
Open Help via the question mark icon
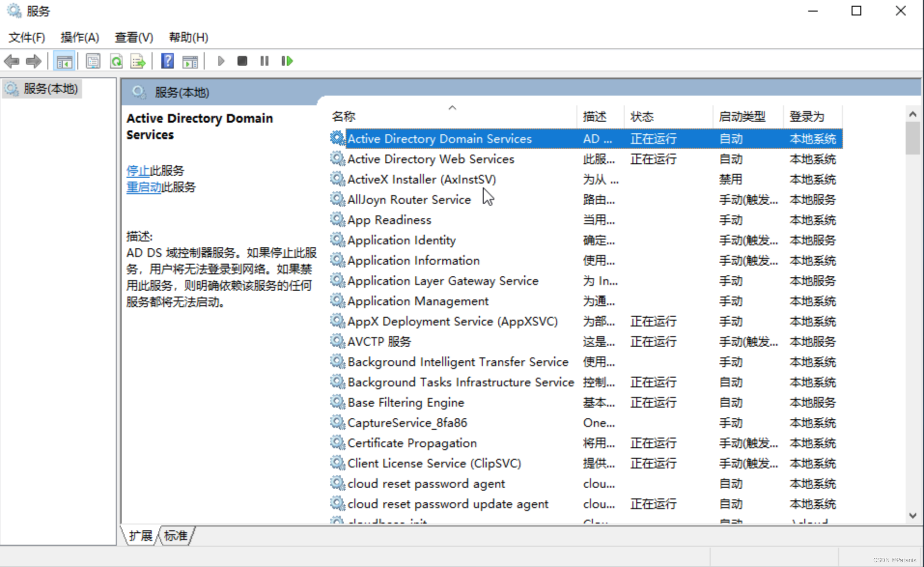pyautogui.click(x=167, y=61)
